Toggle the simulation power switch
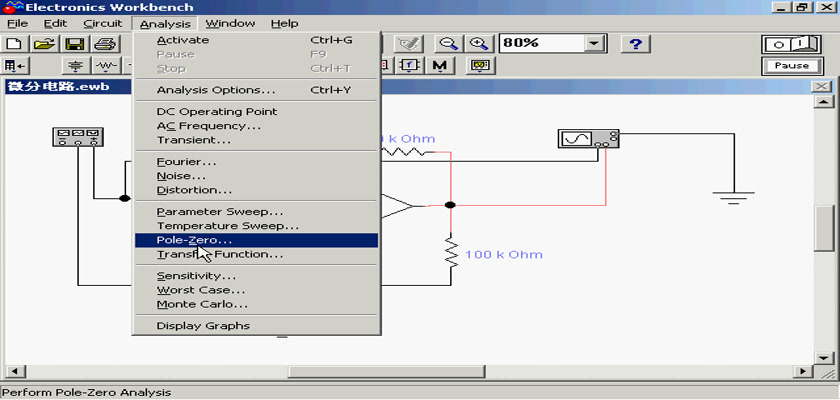 point(792,44)
